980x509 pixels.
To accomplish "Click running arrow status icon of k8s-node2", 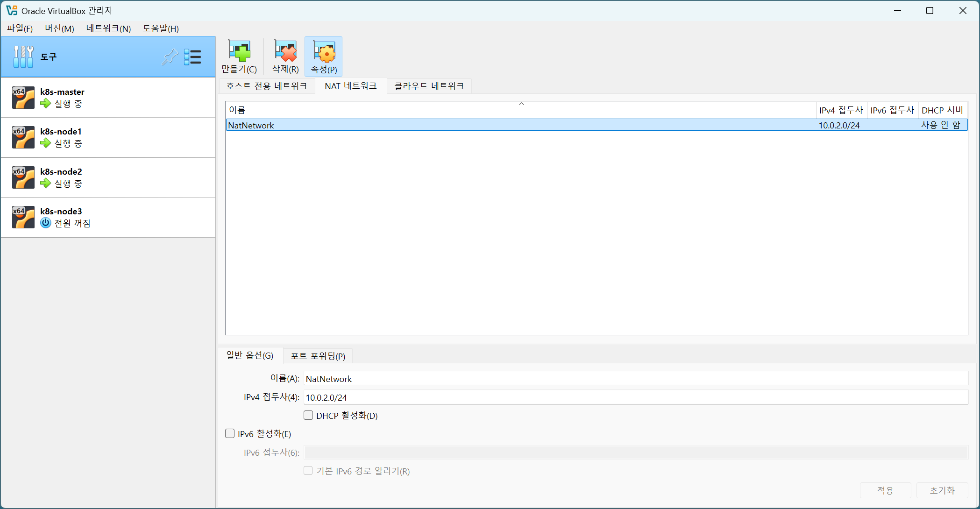I will 45,183.
